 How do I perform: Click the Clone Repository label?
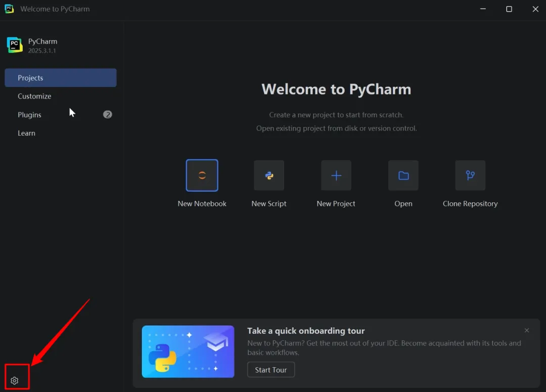pyautogui.click(x=470, y=203)
